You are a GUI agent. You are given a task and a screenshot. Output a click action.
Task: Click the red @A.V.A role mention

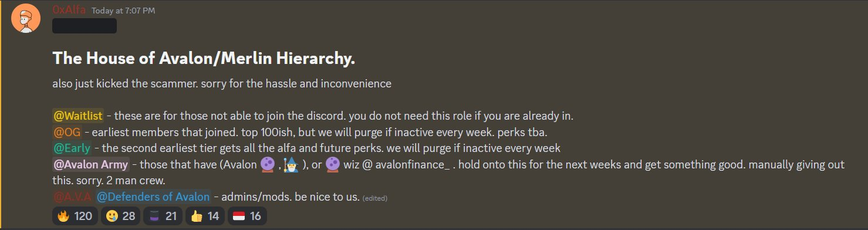pos(72,197)
